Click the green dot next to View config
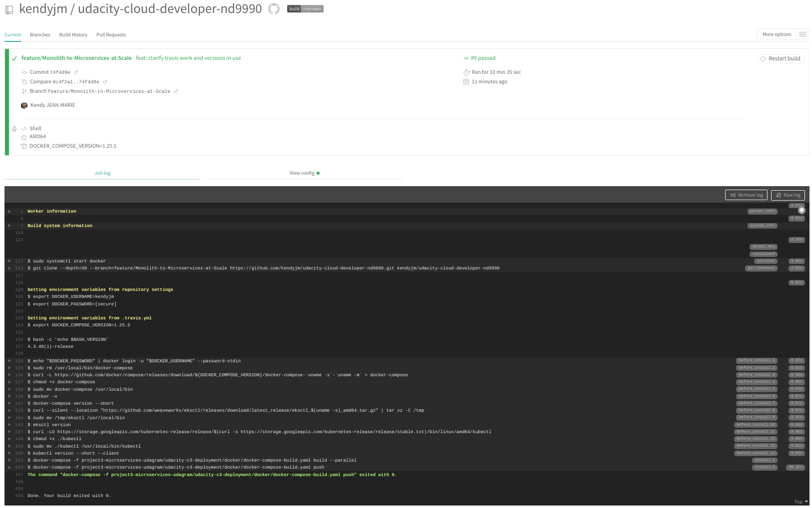The width and height of the screenshot is (812, 508). (x=318, y=173)
